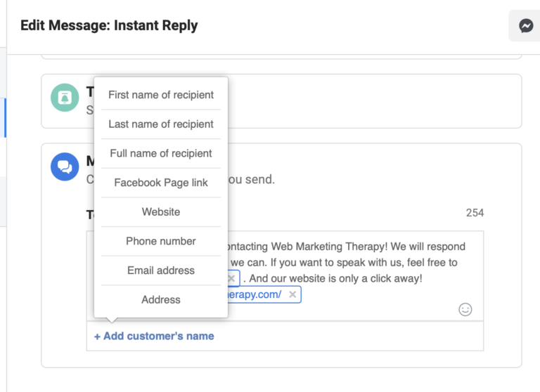Open the emoji picker smiley icon
This screenshot has height=392, width=540.
(x=465, y=309)
